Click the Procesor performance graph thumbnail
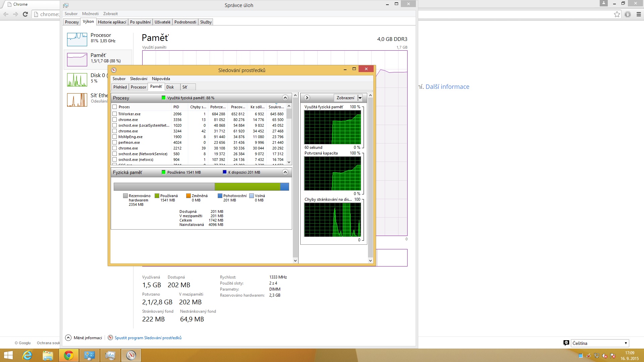Image resolution: width=644 pixels, height=362 pixels. pyautogui.click(x=77, y=40)
